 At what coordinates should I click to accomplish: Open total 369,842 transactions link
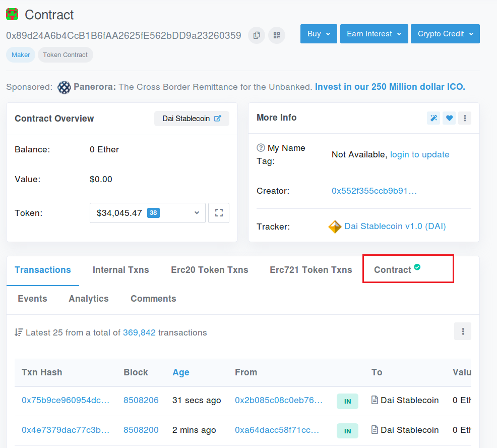point(139,332)
